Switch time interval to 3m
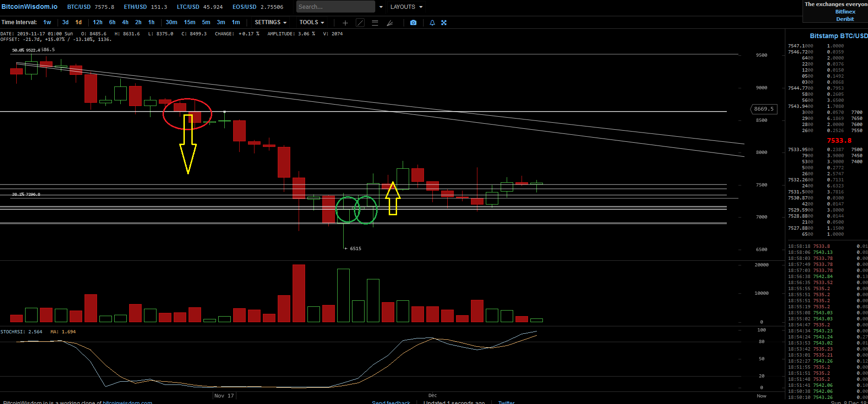The image size is (868, 404). [221, 22]
